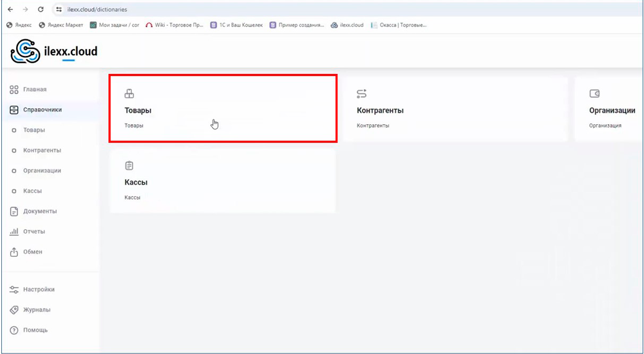Click the Журналы tag icon

(14, 310)
